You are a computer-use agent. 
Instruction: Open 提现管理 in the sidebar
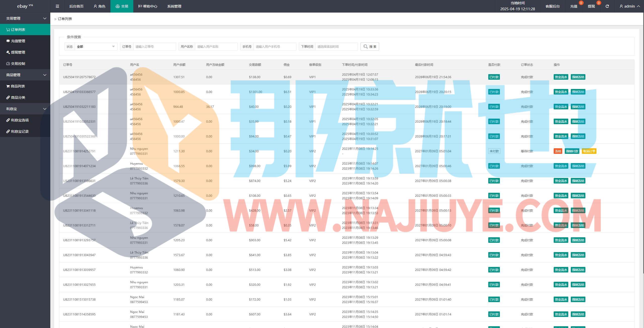point(18,52)
